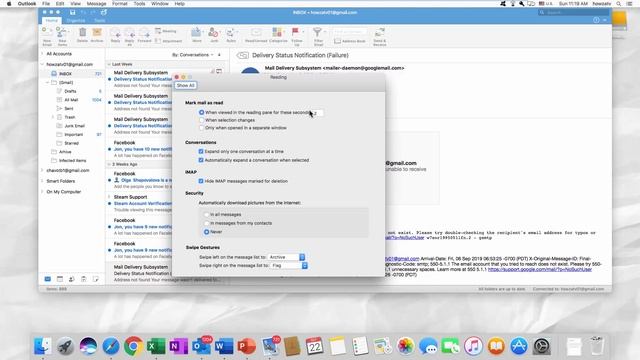Toggle 'Hide IMAP messages marked for deletion'

pyautogui.click(x=201, y=181)
